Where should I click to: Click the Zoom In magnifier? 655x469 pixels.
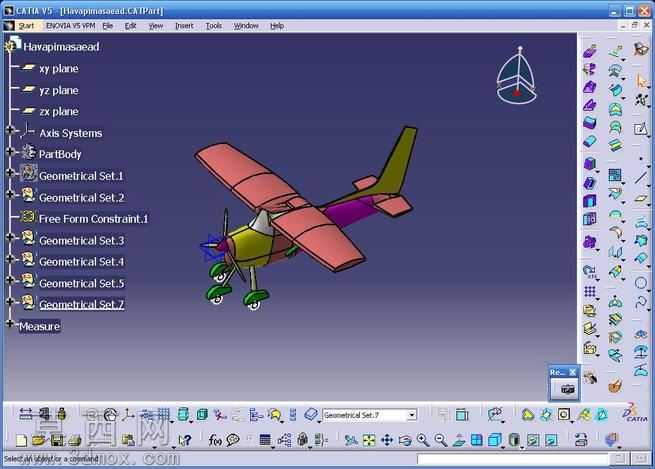coord(423,440)
